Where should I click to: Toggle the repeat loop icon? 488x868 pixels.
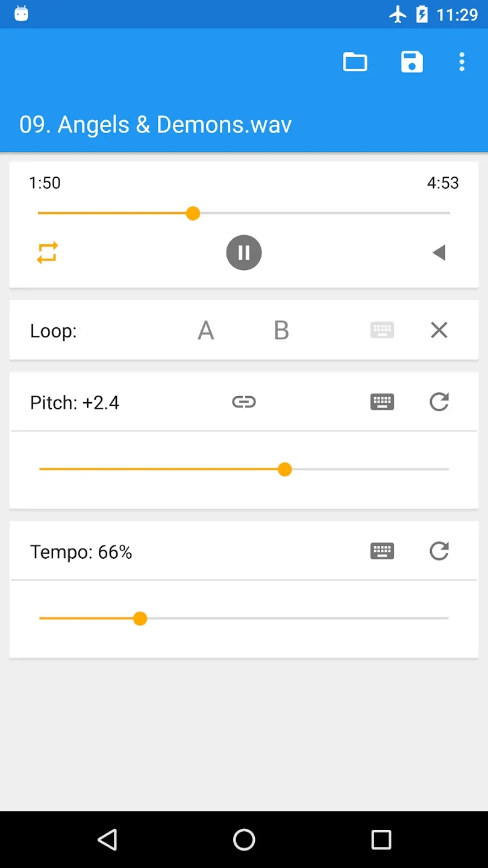coord(48,253)
